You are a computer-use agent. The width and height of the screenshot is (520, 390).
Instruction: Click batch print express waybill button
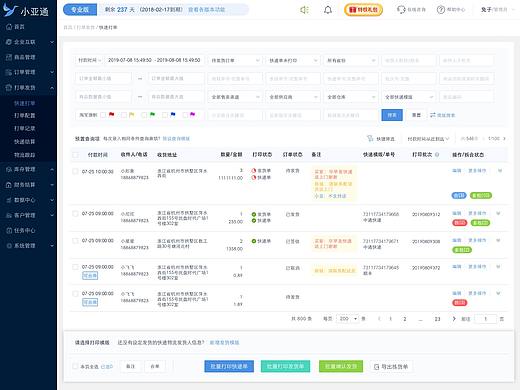229,366
